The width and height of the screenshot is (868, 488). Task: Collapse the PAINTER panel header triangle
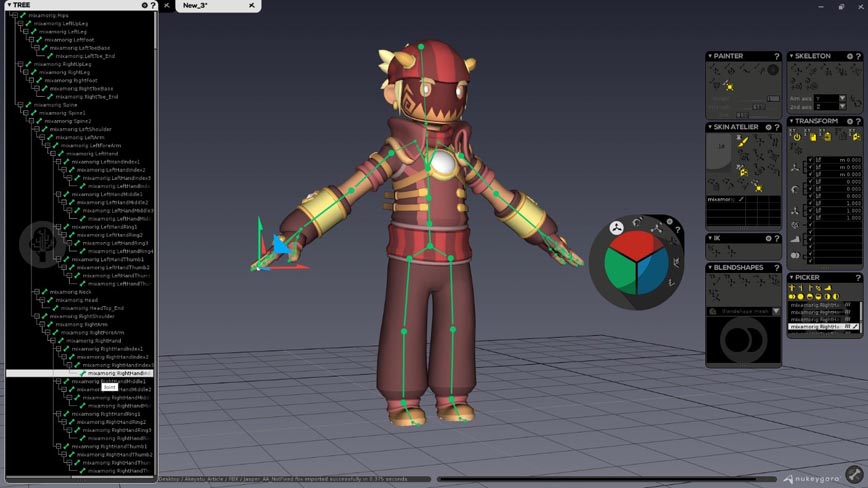pyautogui.click(x=710, y=56)
